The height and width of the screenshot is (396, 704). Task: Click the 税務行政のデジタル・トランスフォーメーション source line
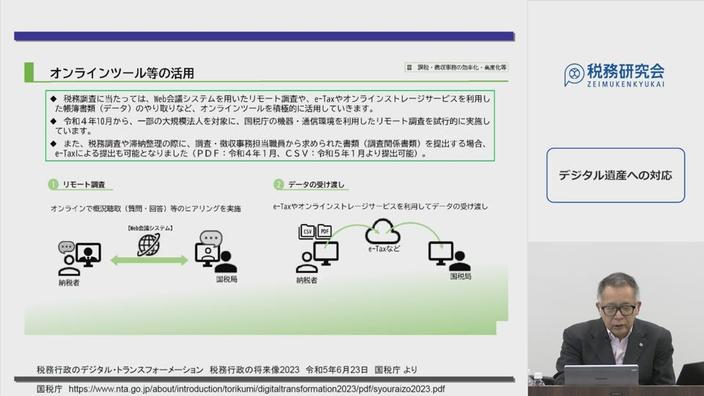(227, 370)
